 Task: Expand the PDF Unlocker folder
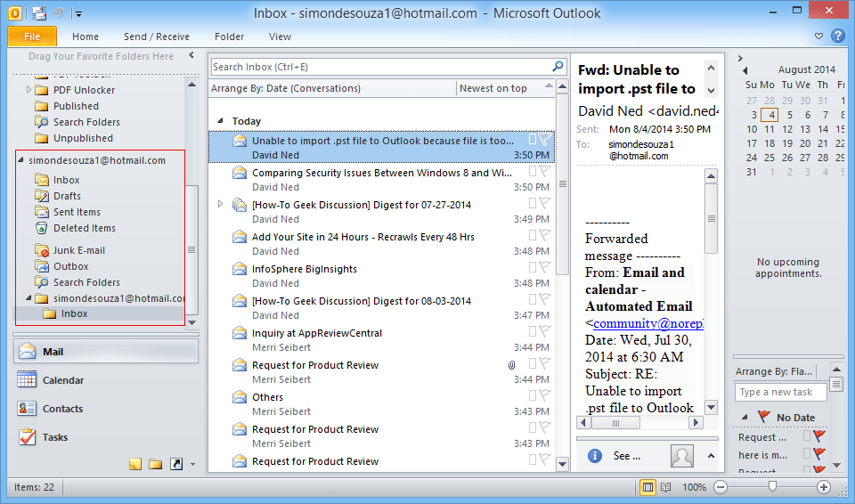point(28,89)
